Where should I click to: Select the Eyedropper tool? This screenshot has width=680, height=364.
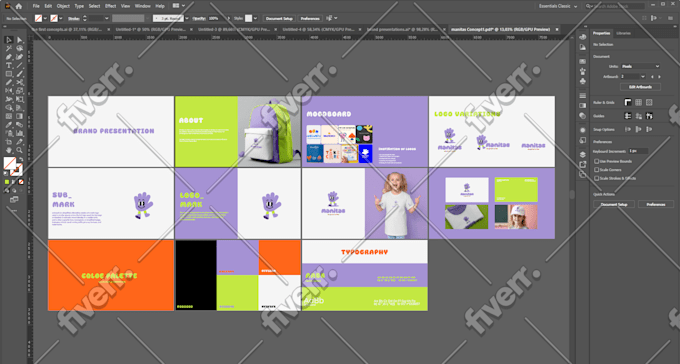pyautogui.click(x=9, y=125)
